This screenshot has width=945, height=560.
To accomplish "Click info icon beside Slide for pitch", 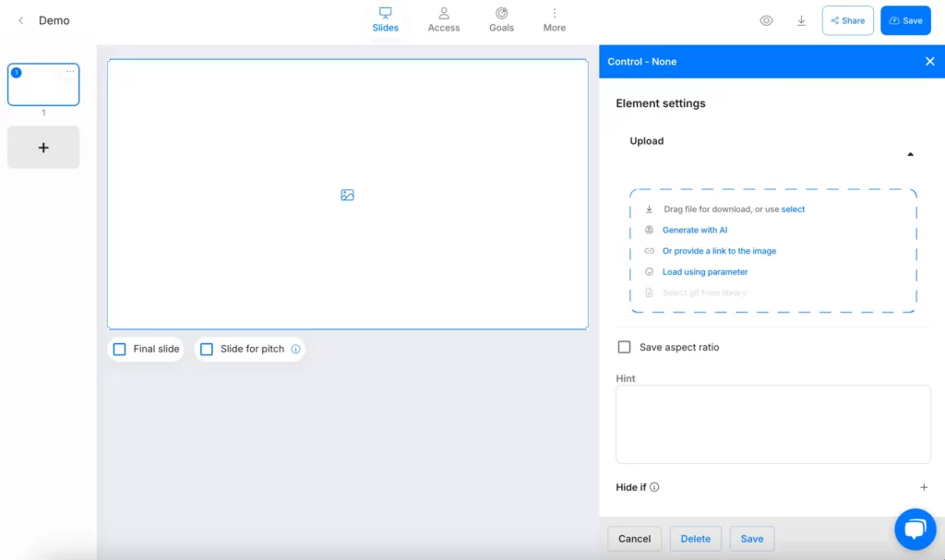I will pos(295,349).
